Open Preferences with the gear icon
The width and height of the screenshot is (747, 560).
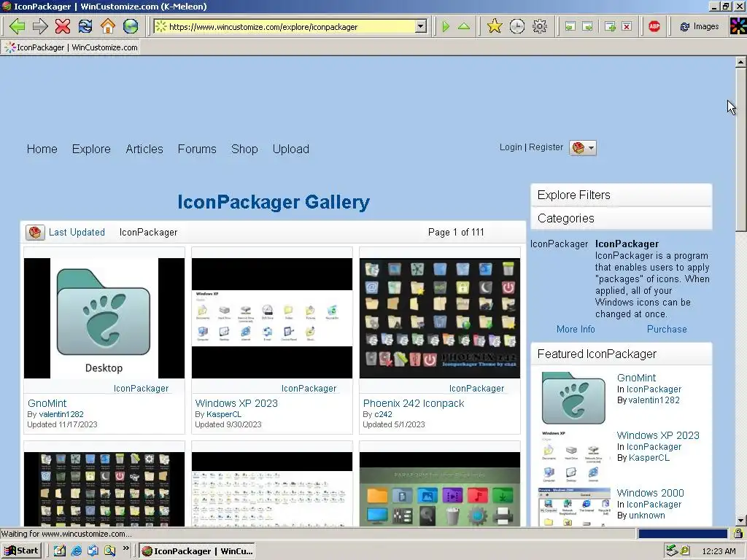[539, 26]
